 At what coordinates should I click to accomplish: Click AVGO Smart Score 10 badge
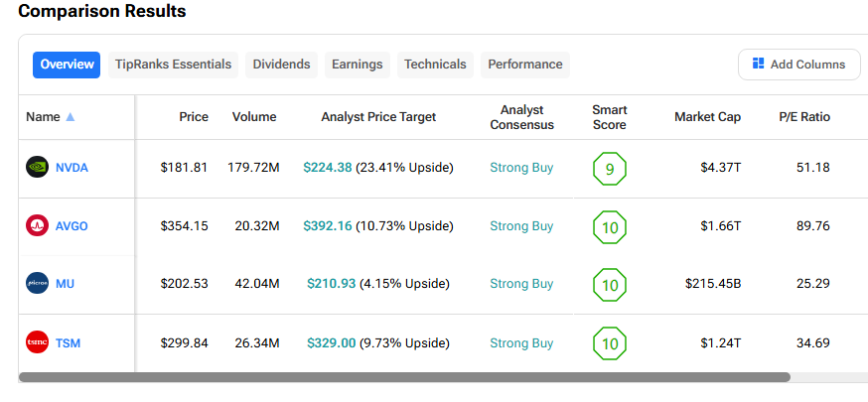pyautogui.click(x=609, y=227)
